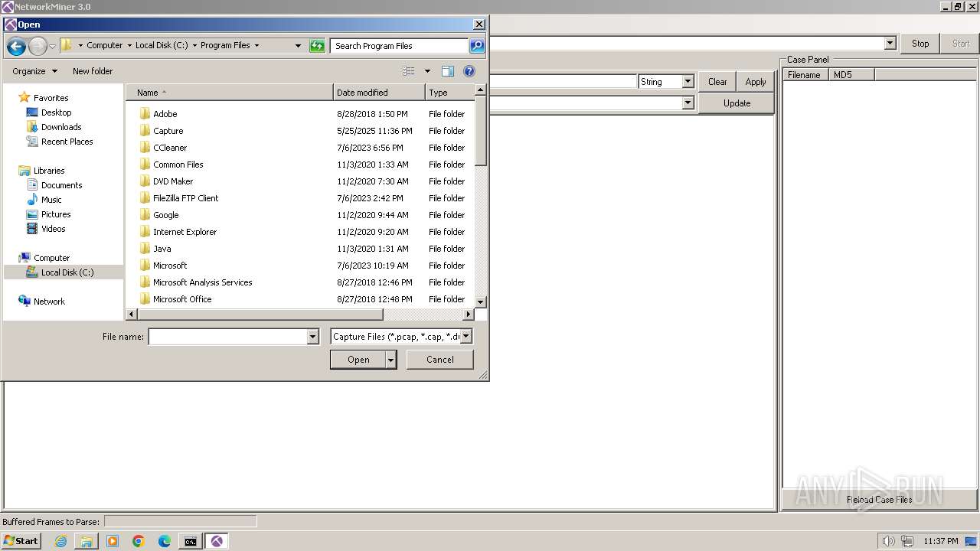Sort by Name column header
Screen dimensions: 980x551
[x=230, y=93]
